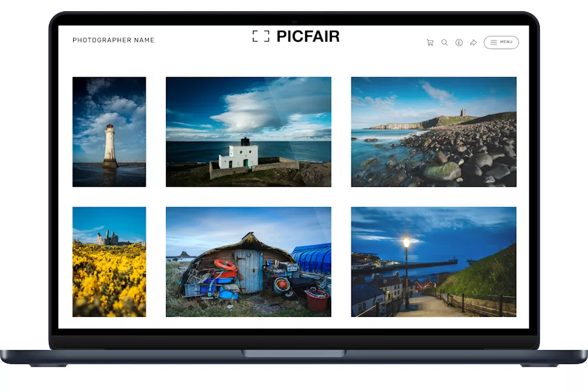Image resolution: width=588 pixels, height=392 pixels.
Task: Open the yellow gorse castle photo
Action: (x=109, y=261)
